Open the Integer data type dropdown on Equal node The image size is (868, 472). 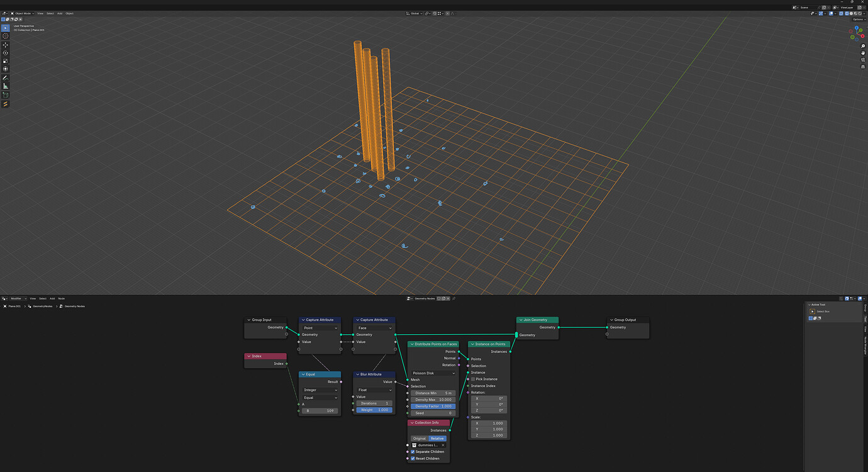[x=321, y=390]
